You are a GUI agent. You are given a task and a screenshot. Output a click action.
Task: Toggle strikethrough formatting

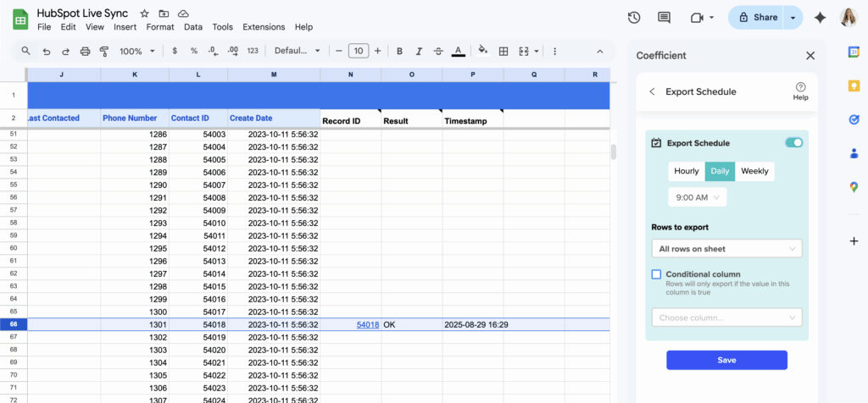click(x=438, y=52)
